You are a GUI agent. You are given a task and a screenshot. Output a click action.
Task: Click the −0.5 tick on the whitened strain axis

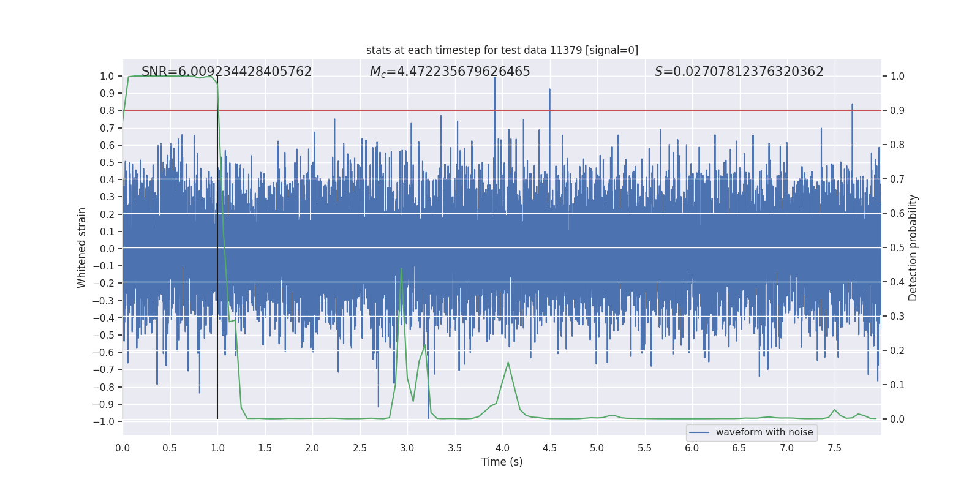104,335
